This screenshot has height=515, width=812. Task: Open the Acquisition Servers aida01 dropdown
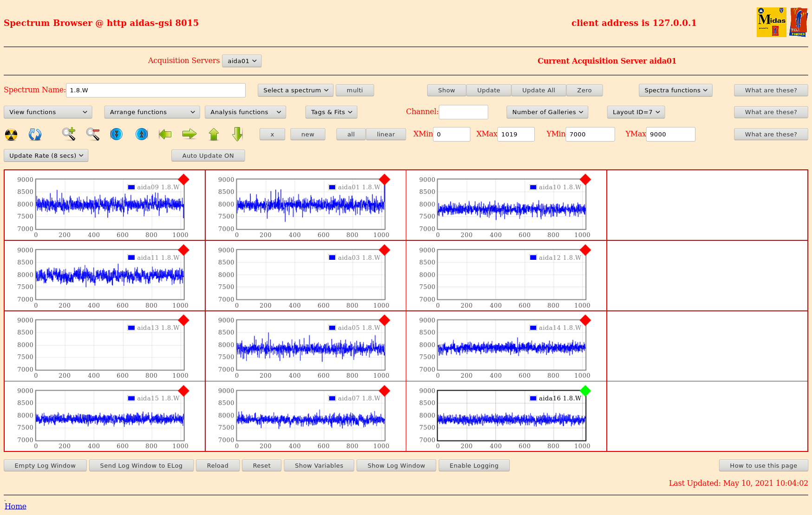click(x=242, y=61)
